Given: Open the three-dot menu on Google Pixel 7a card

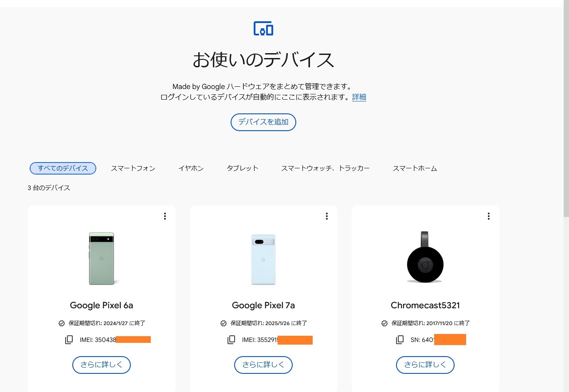Looking at the screenshot, I should [x=327, y=216].
